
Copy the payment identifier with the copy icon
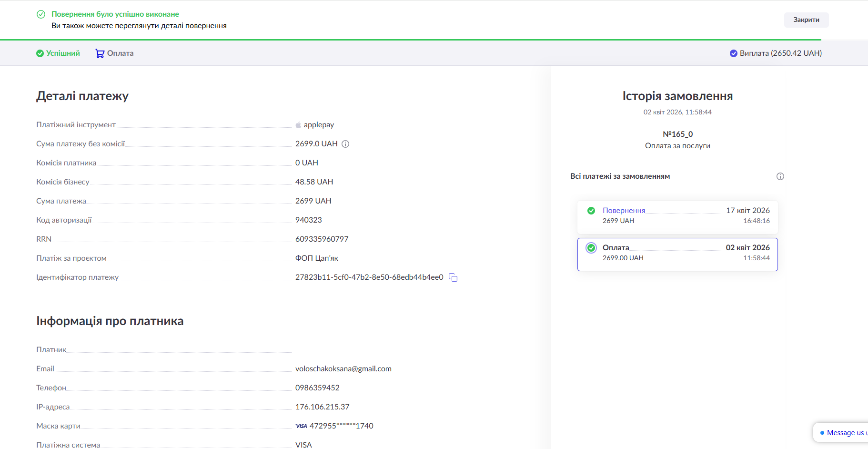(453, 277)
